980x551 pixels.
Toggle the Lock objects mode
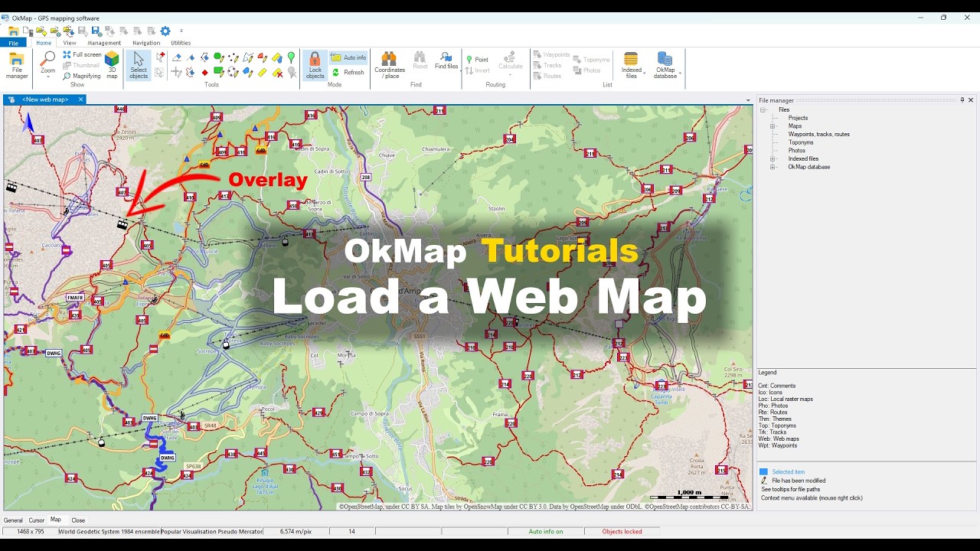pyautogui.click(x=315, y=65)
